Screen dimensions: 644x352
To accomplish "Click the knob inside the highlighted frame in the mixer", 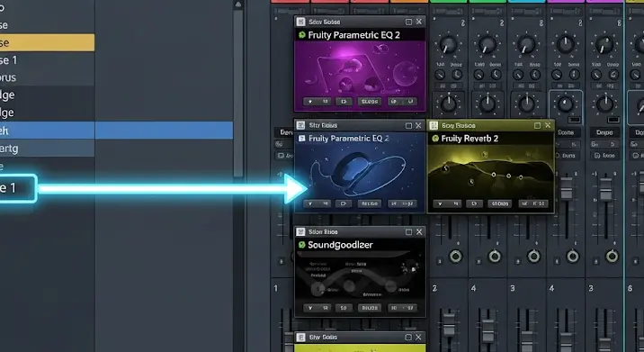I will click(565, 104).
